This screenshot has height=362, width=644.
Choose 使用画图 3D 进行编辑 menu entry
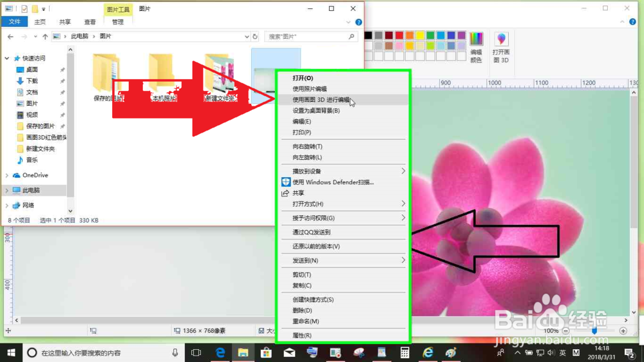click(343, 99)
